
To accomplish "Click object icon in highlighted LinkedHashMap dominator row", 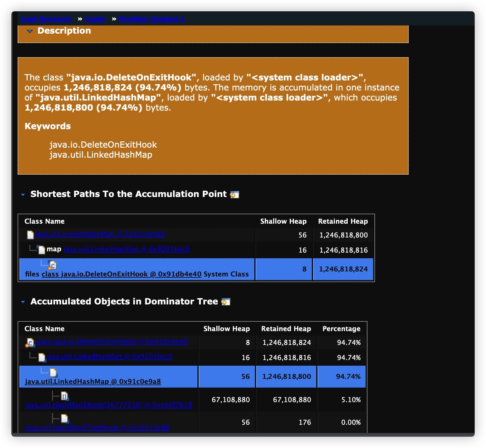I will tap(53, 373).
